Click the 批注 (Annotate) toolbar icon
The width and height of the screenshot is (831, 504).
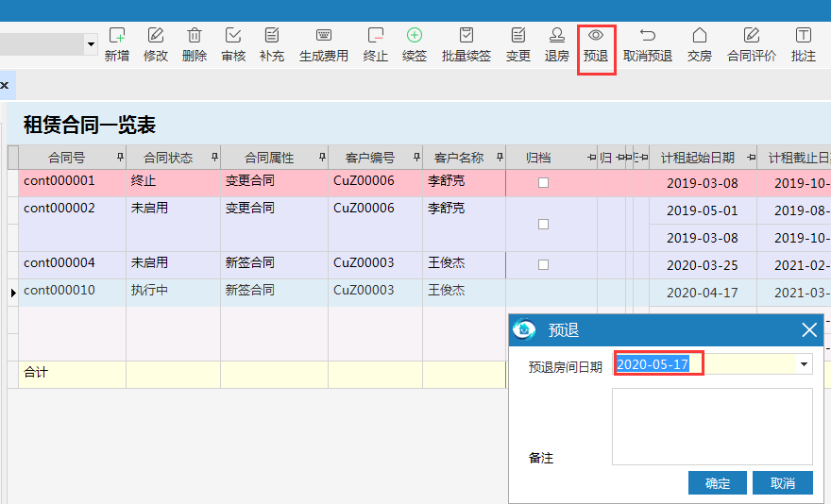pyautogui.click(x=803, y=36)
